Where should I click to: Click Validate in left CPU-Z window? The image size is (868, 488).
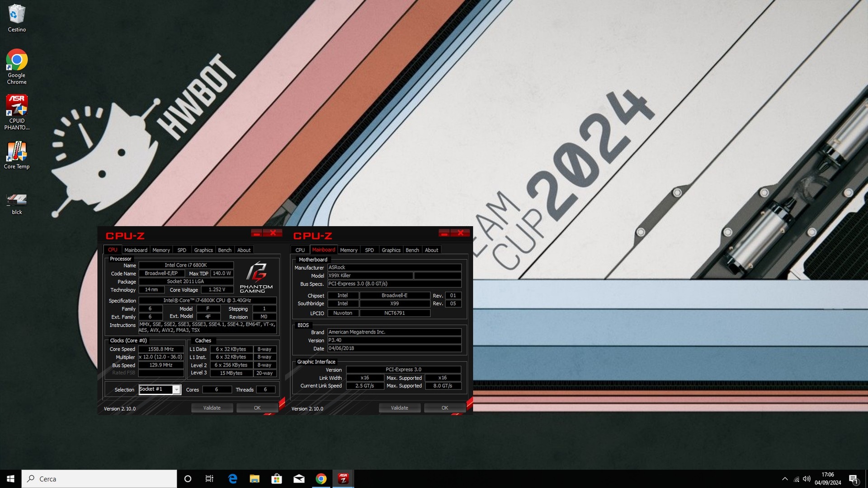point(212,408)
